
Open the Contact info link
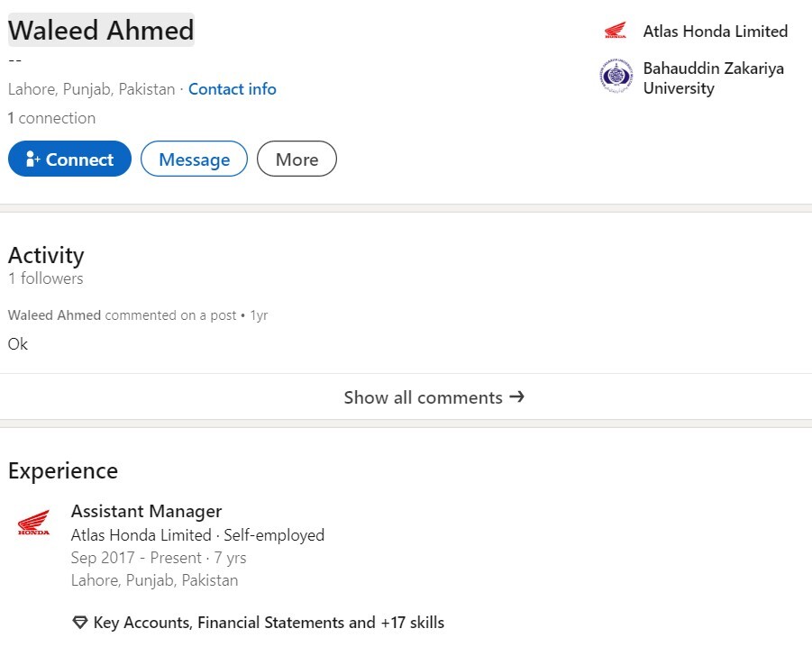[x=232, y=89]
